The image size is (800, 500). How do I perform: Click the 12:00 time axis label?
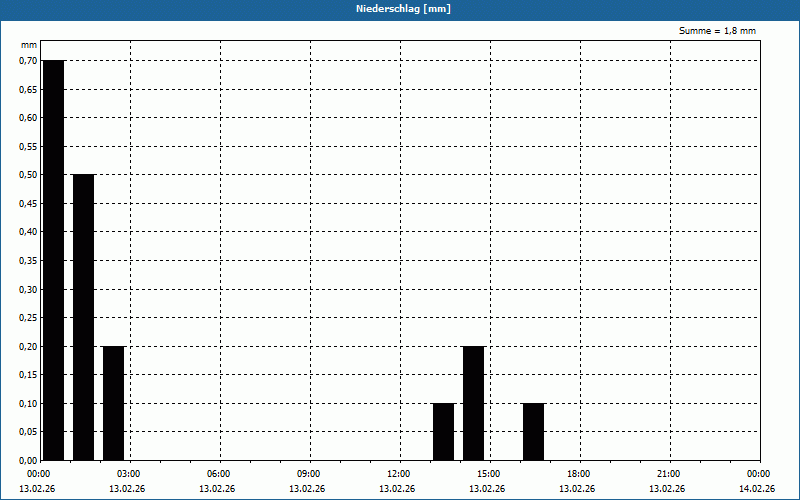click(398, 474)
